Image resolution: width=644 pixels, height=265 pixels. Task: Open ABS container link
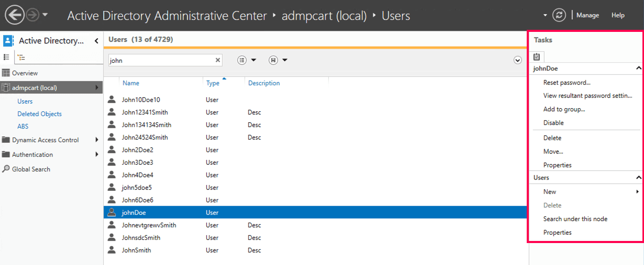[23, 126]
